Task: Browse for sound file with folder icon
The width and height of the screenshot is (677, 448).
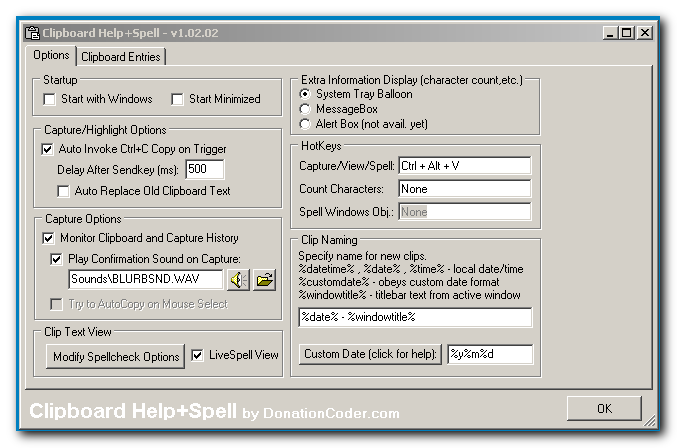Action: click(264, 280)
